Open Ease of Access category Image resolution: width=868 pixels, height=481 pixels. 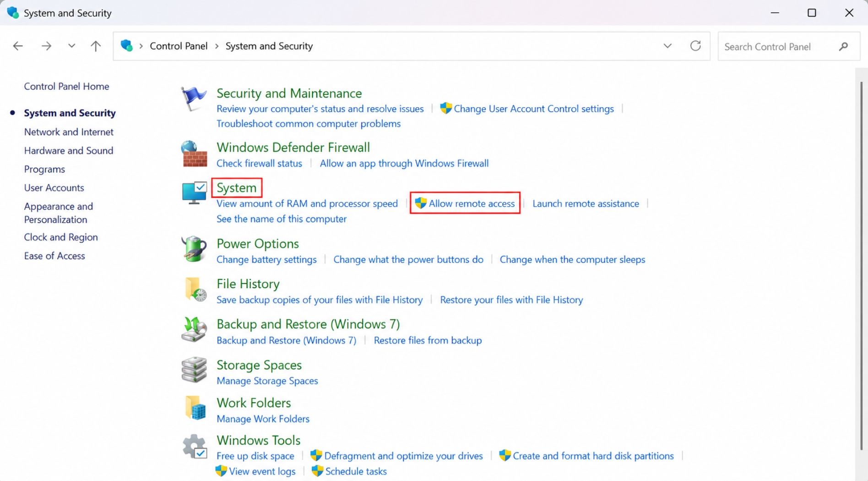54,256
